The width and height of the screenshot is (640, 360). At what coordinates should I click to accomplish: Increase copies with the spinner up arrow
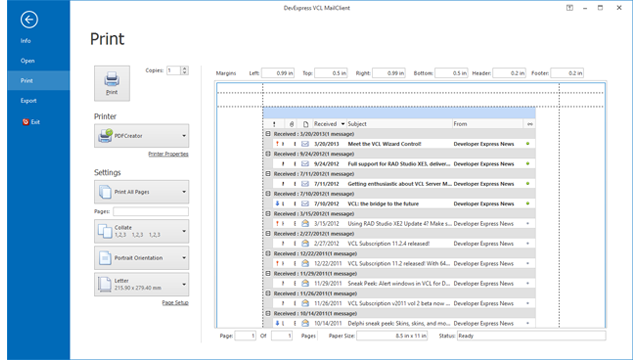pos(184,68)
